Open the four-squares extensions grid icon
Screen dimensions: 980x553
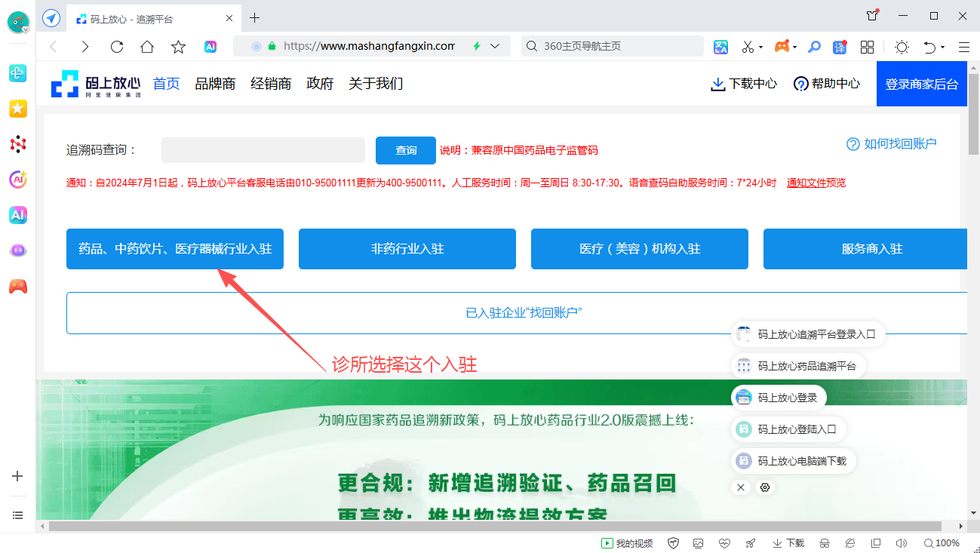pos(867,47)
